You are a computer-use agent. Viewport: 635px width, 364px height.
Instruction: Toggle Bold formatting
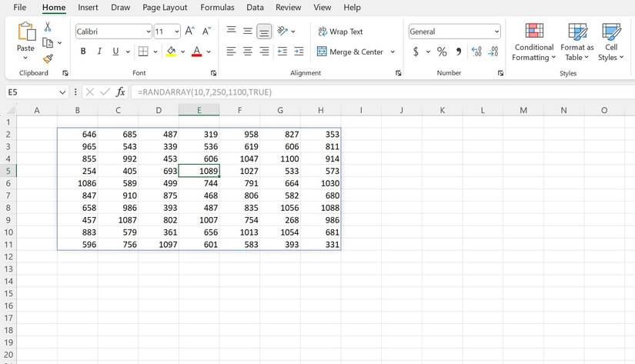[x=83, y=52]
